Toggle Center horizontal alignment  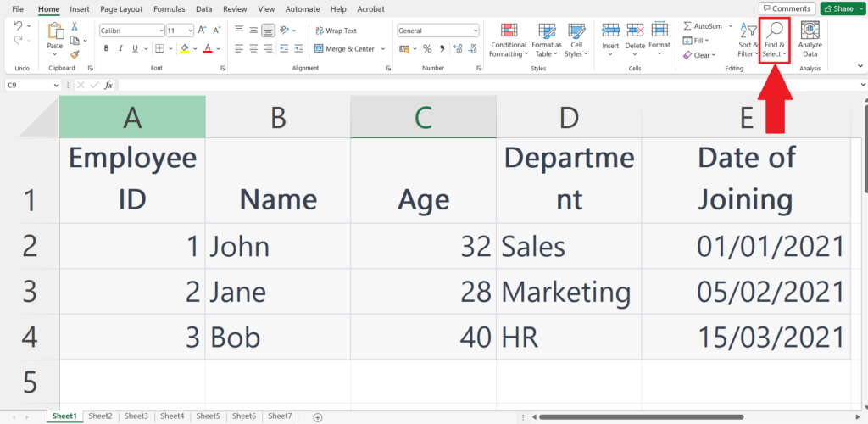(253, 48)
